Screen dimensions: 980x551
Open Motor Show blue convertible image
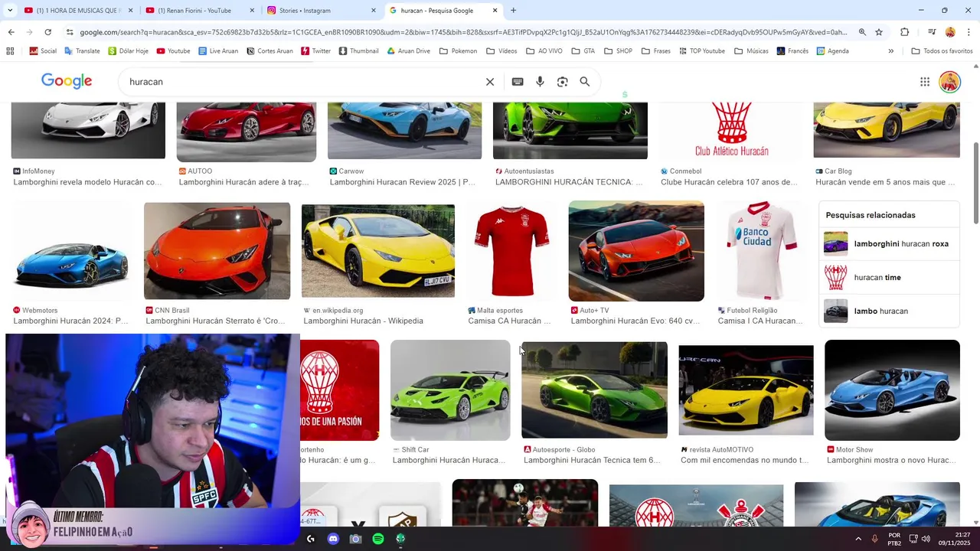(892, 390)
